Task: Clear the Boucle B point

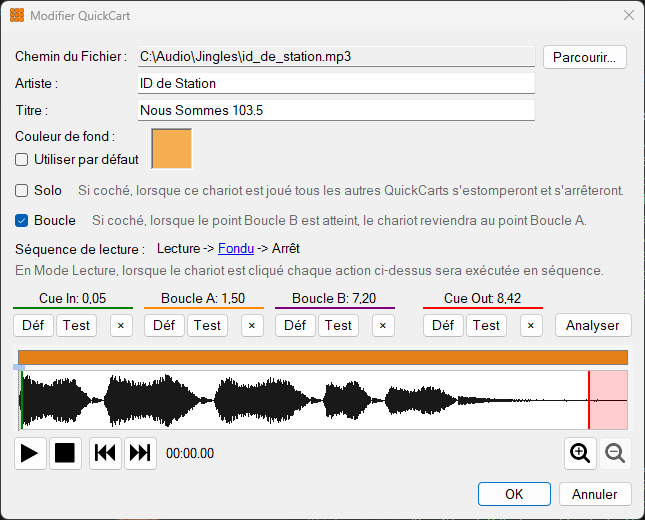Action: point(383,325)
